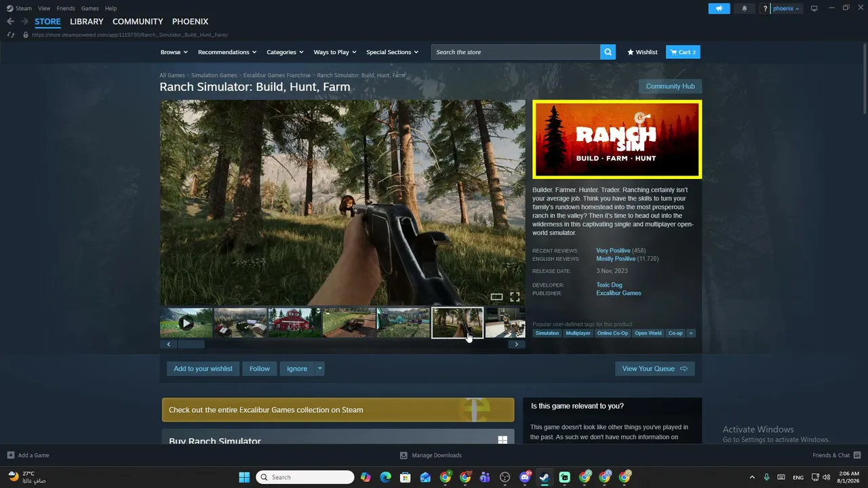Viewport: 868px width, 488px height.
Task: Go to the STORE tab
Action: pyautogui.click(x=47, y=22)
